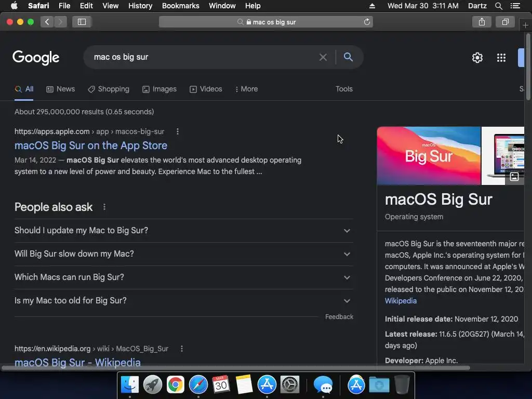Viewport: 532px width, 399px height.
Task: Open options for People also ask
Action: [104, 207]
